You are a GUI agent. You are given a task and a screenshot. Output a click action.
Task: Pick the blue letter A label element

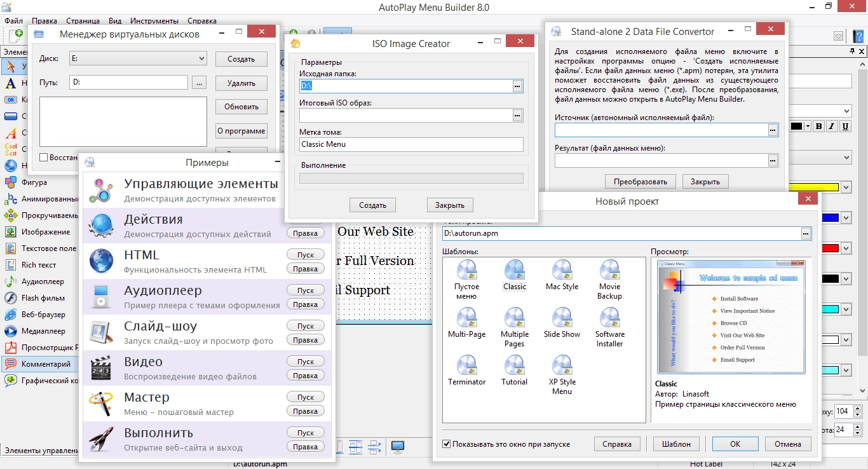(10, 83)
